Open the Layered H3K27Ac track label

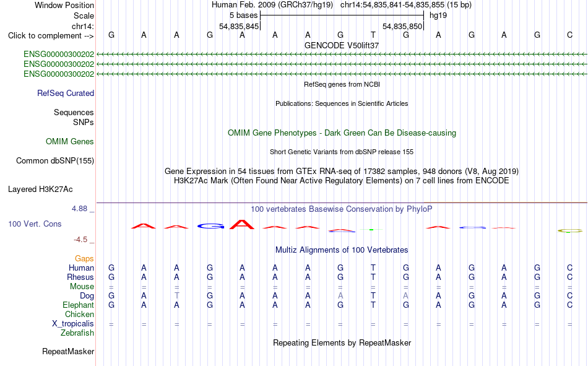40,190
